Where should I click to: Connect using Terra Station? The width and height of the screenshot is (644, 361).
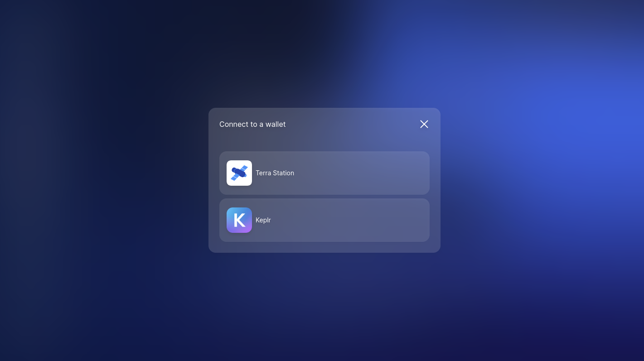pyautogui.click(x=324, y=173)
